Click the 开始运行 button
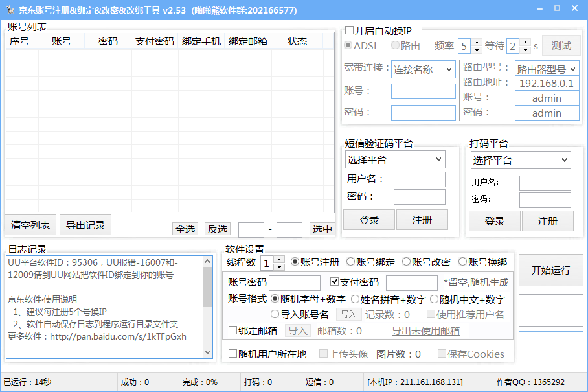 tap(550, 270)
